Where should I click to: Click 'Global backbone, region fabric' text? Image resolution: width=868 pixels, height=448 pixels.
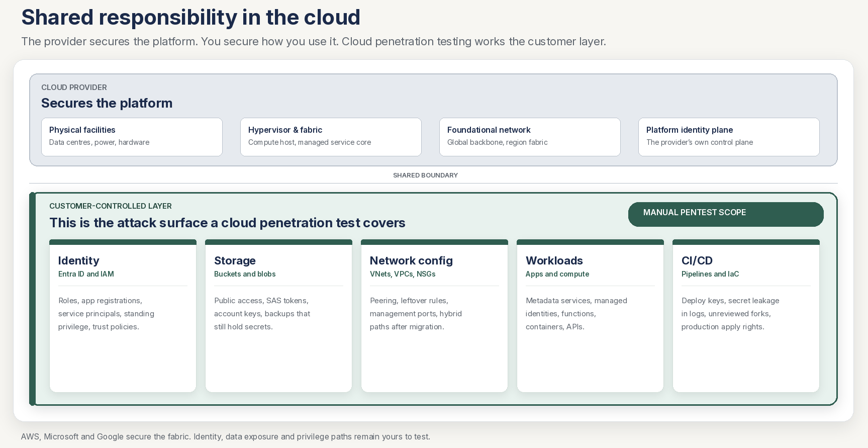pos(497,142)
